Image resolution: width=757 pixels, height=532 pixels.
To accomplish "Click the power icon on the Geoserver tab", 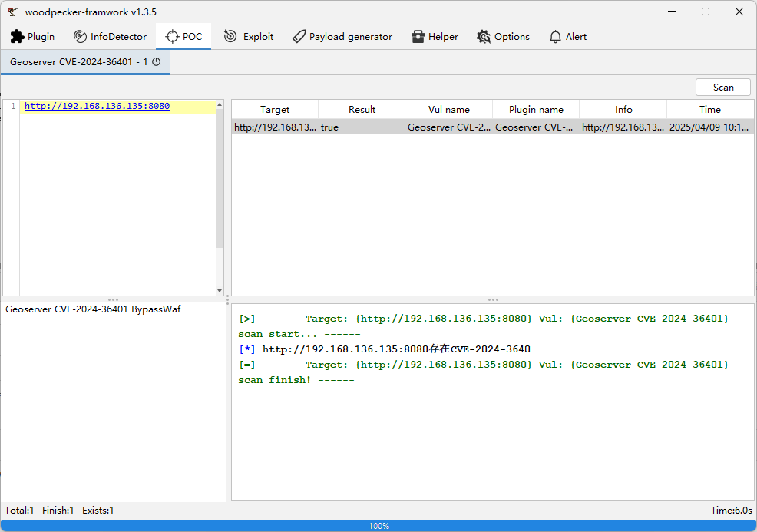I will pos(157,62).
